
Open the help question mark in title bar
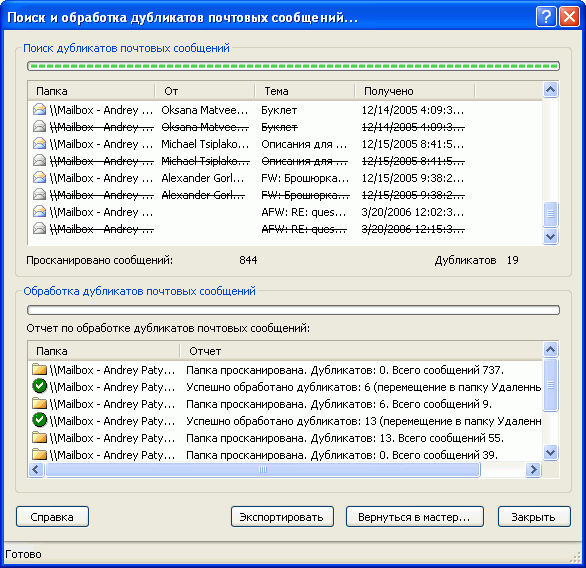pos(546,17)
